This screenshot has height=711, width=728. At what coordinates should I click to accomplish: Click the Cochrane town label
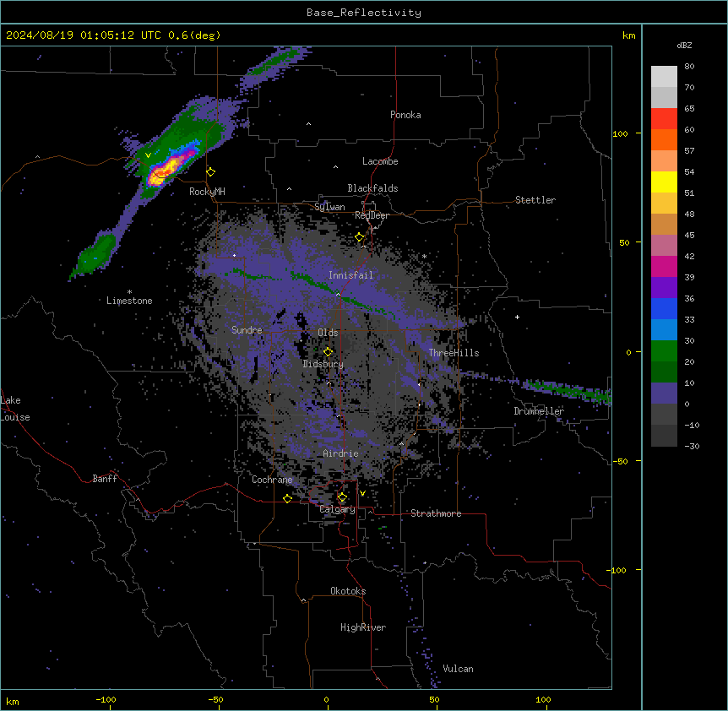272,480
